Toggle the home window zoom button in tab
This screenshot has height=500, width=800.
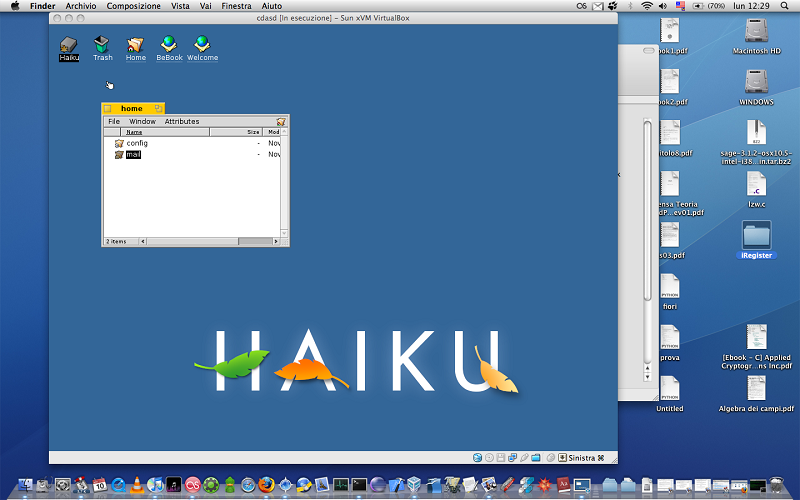click(158, 108)
